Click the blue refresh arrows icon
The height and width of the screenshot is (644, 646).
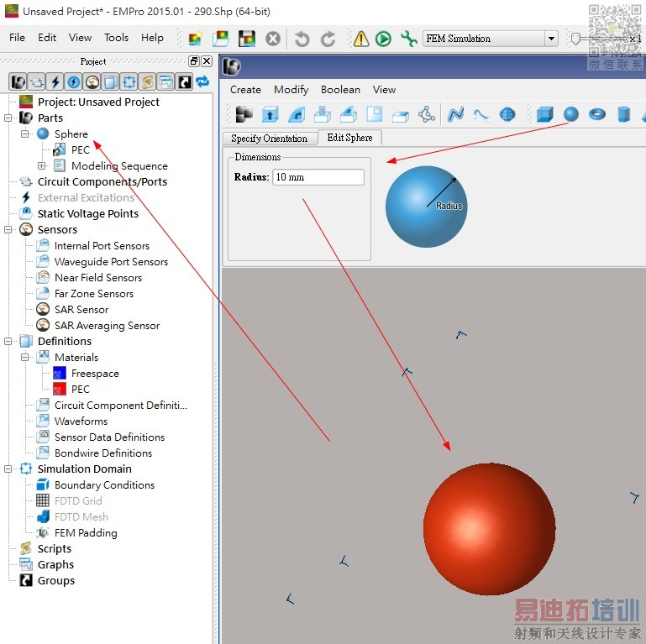coord(202,81)
